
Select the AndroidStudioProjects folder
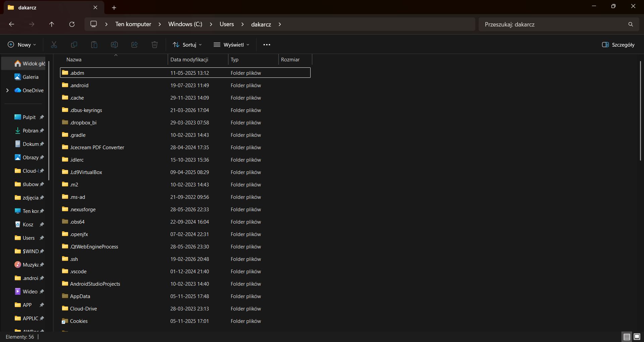coord(185,284)
